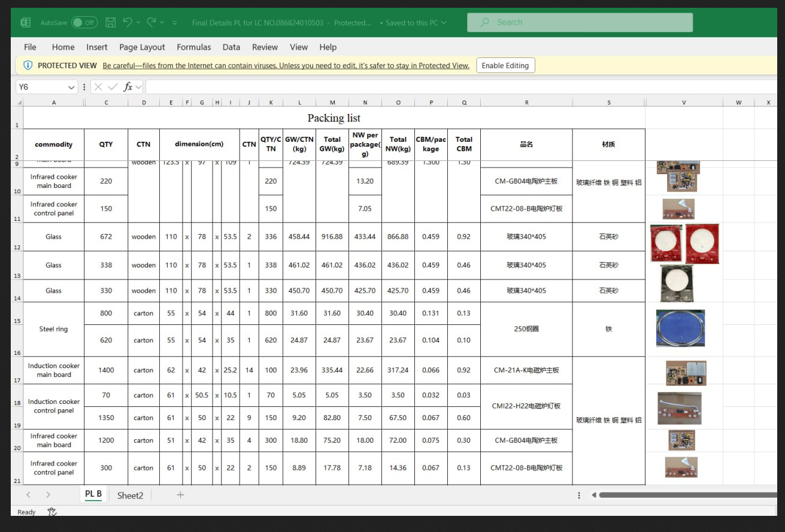Click the formula bar Cancel X icon
The height and width of the screenshot is (532, 785).
coord(98,87)
